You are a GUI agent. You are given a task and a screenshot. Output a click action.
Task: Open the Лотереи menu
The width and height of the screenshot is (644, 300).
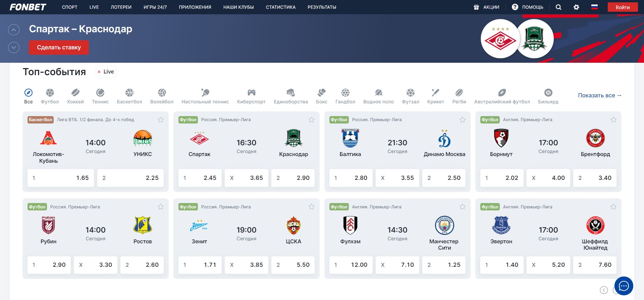click(121, 7)
